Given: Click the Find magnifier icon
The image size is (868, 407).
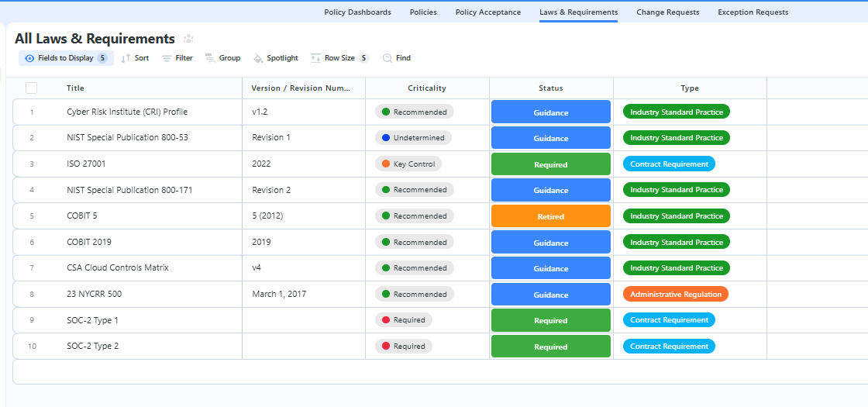Looking at the screenshot, I should pos(387,58).
